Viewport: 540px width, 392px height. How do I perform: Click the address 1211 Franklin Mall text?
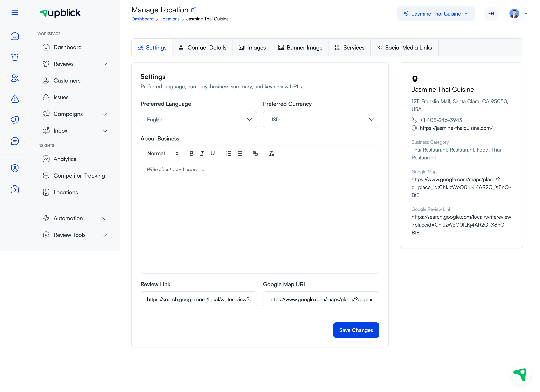coord(460,105)
